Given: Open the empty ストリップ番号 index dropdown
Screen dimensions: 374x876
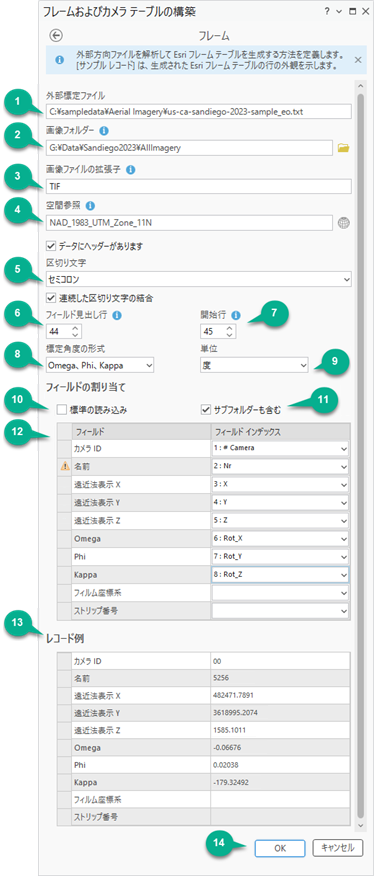Looking at the screenshot, I should coord(280,611).
